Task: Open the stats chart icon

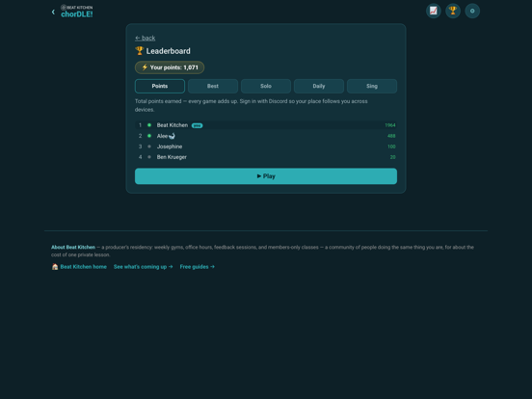Action: [x=434, y=11]
